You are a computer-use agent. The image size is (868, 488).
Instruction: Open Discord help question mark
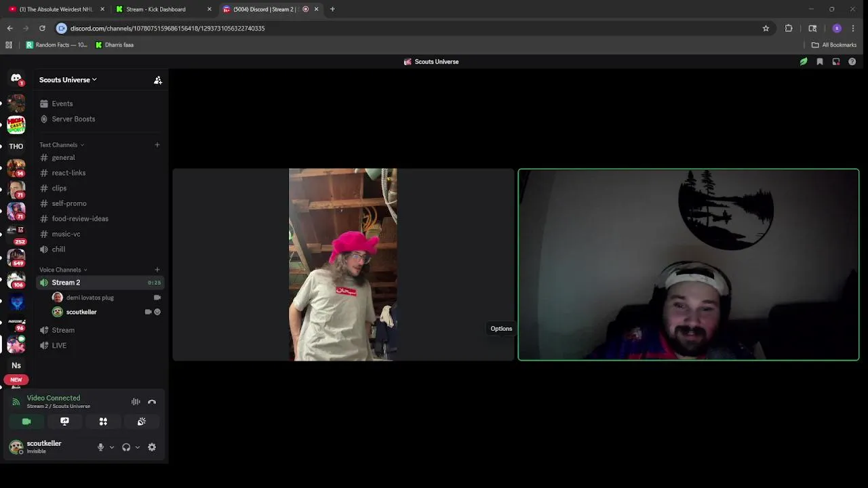point(852,62)
